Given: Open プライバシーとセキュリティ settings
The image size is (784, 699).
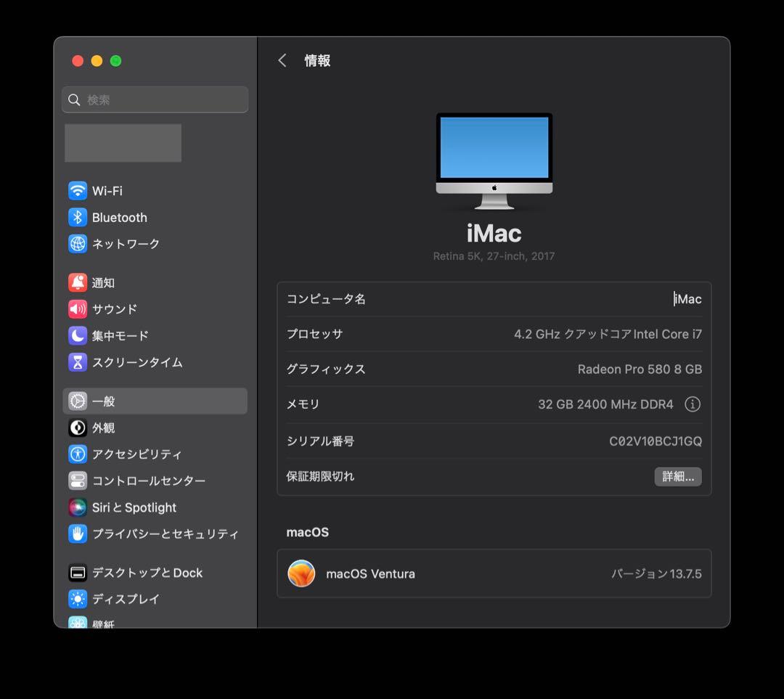Looking at the screenshot, I should pos(77,534).
